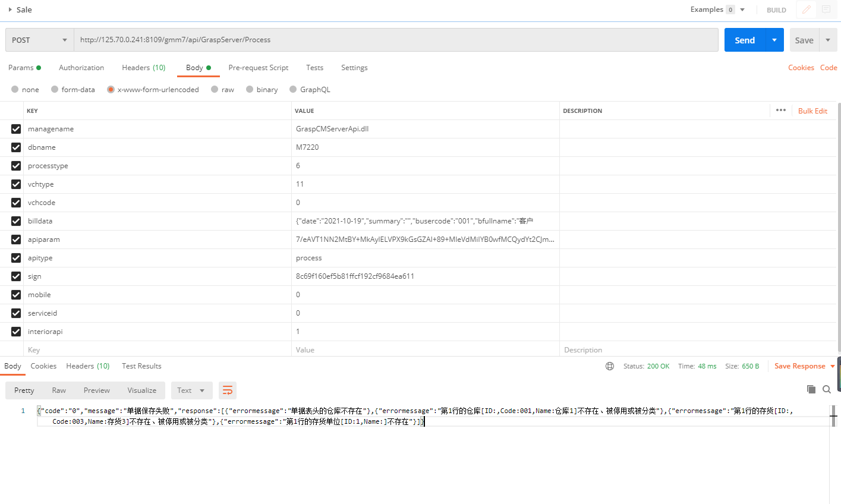Open the three-dots column options menu

[781, 110]
